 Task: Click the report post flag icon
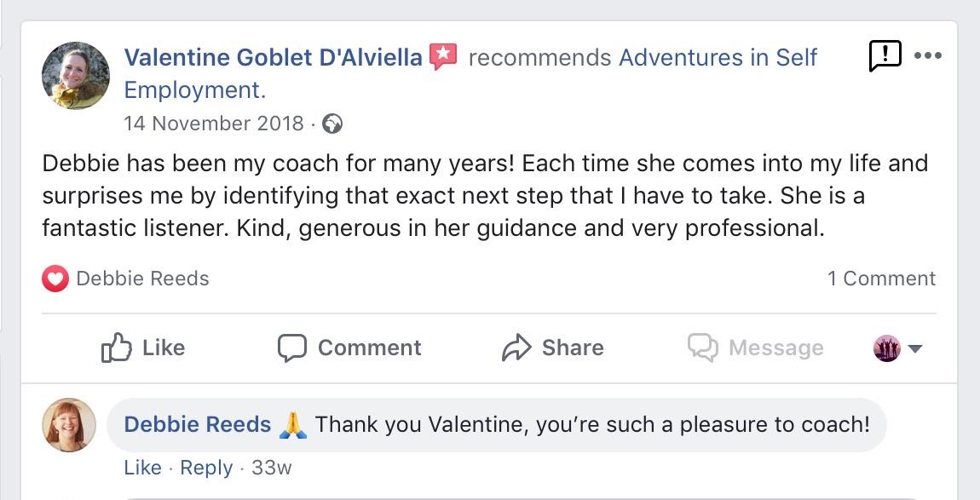[885, 56]
